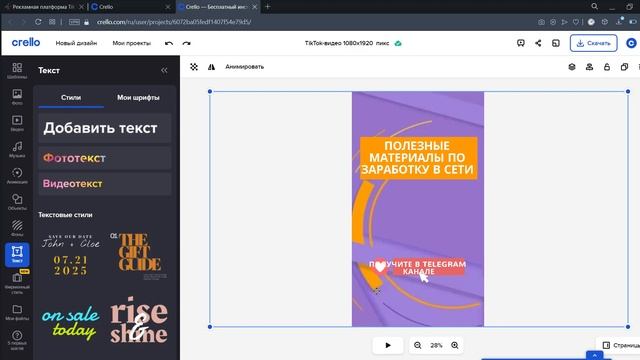Viewport: 640px width, 360px height.
Task: Select the rise & shine text style
Action: click(x=139, y=320)
